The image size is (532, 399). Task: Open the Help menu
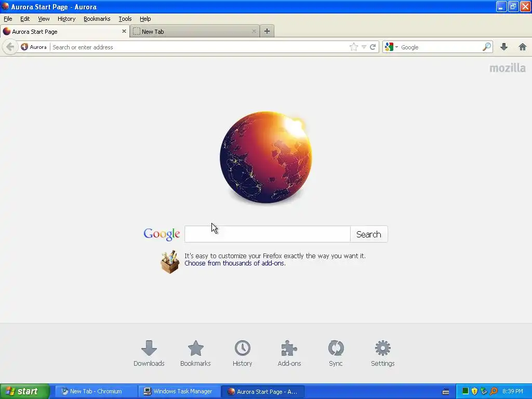pos(145,19)
